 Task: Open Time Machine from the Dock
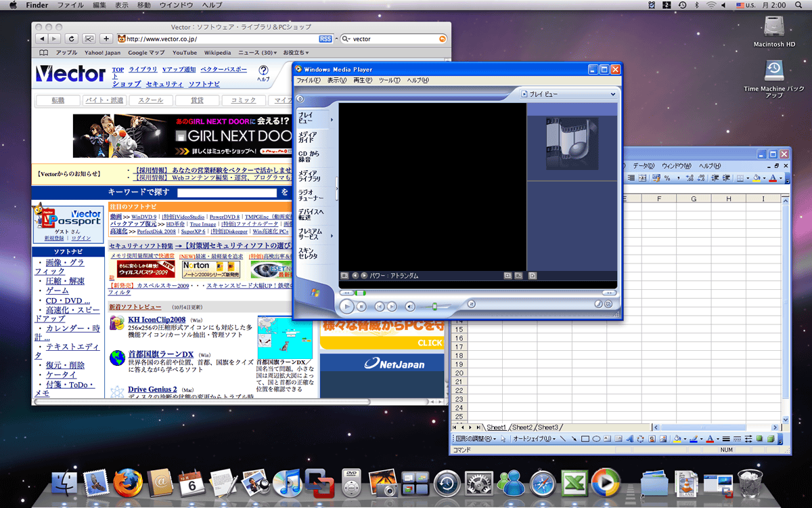tap(447, 484)
